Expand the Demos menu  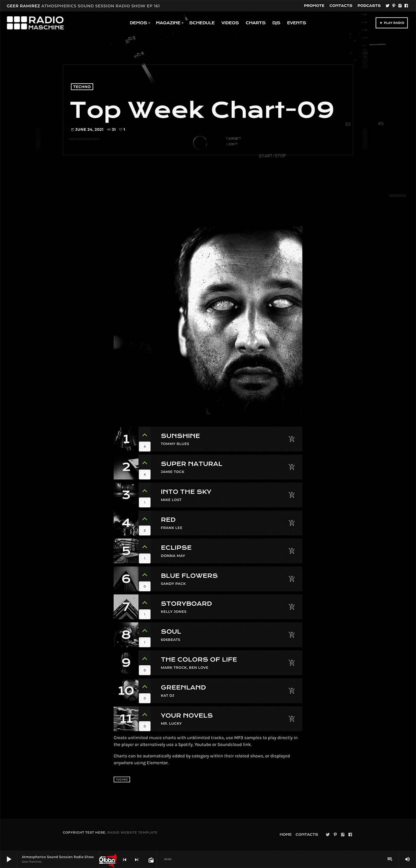point(140,23)
